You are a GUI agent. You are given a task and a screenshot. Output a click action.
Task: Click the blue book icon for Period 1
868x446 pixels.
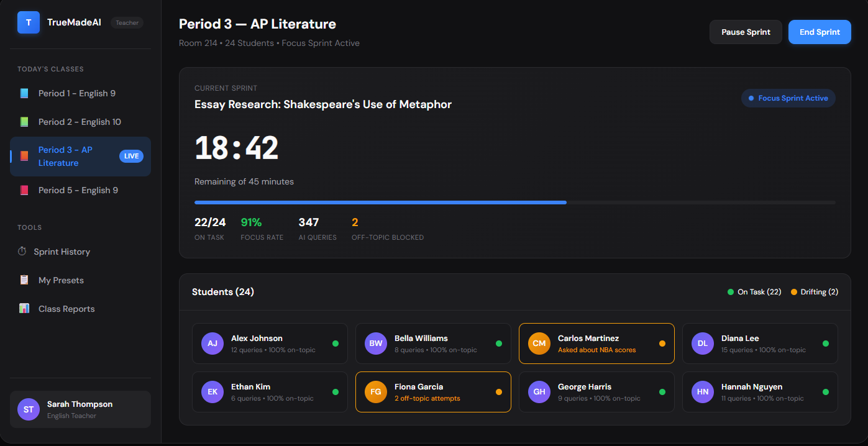click(x=24, y=93)
